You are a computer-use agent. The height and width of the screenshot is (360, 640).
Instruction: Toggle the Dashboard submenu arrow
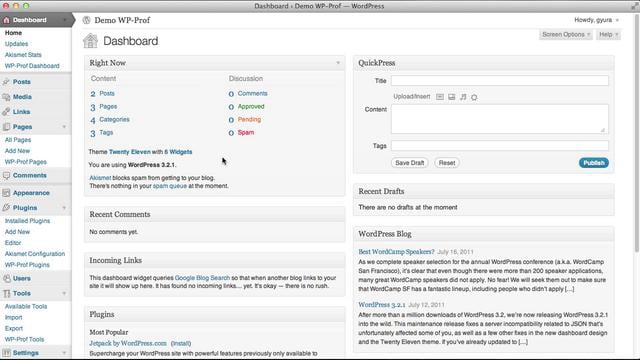click(x=64, y=20)
